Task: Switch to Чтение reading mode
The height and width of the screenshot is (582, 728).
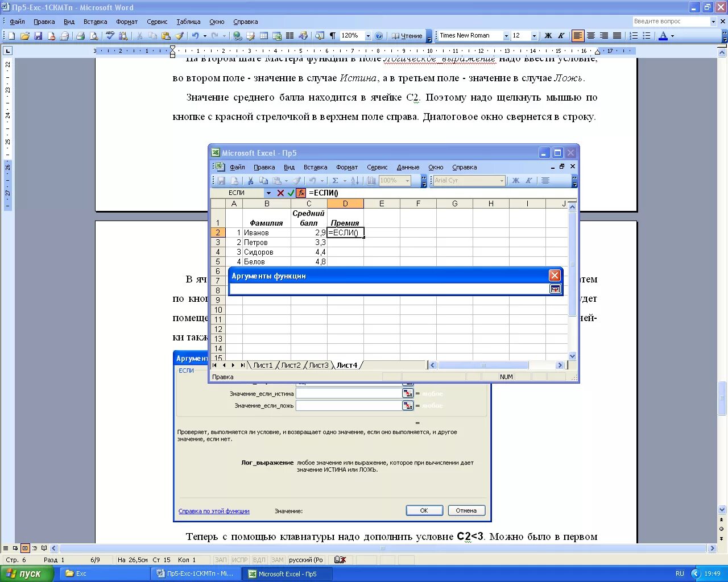Action: click(407, 36)
